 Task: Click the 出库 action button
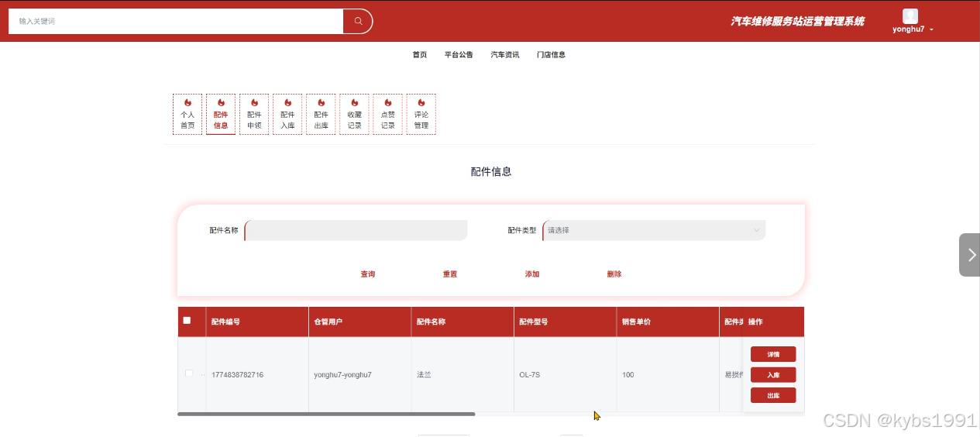point(773,395)
